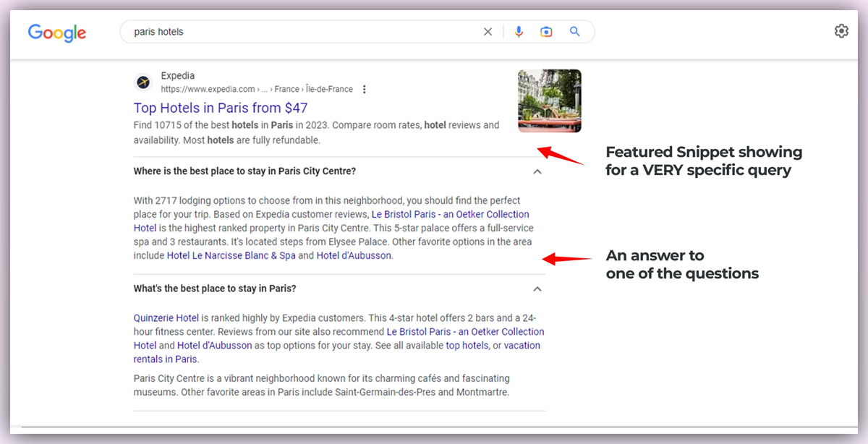
Task: Toggle 'Where is the best place to stay in Paris City Centre?'
Action: (244, 171)
